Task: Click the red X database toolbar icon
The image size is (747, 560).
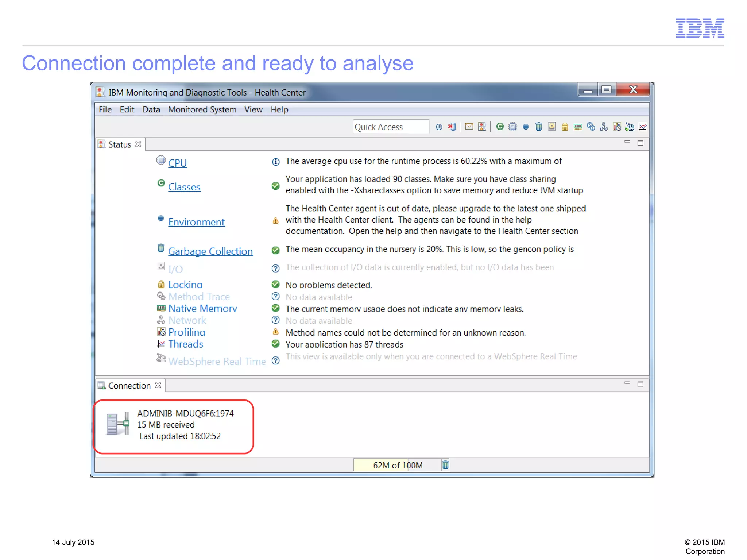Action: point(452,127)
